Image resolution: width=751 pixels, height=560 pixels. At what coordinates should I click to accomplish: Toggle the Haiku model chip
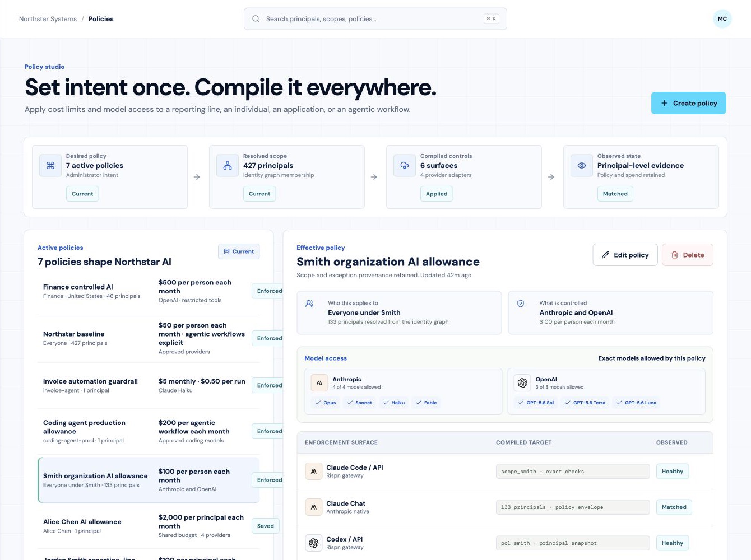point(394,403)
